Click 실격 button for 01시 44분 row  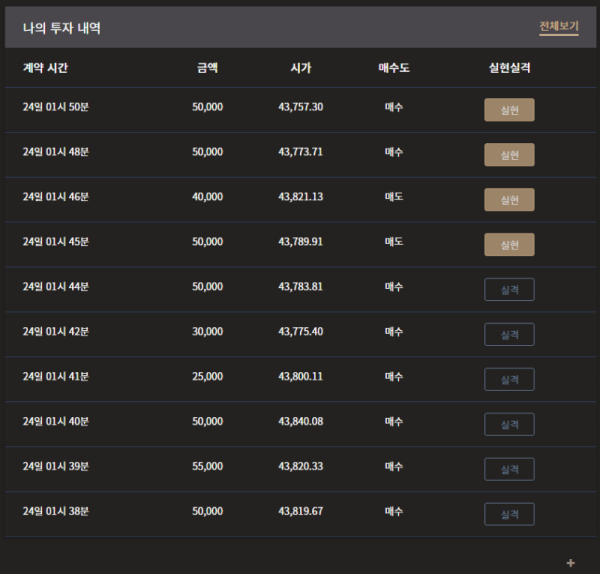point(509,289)
